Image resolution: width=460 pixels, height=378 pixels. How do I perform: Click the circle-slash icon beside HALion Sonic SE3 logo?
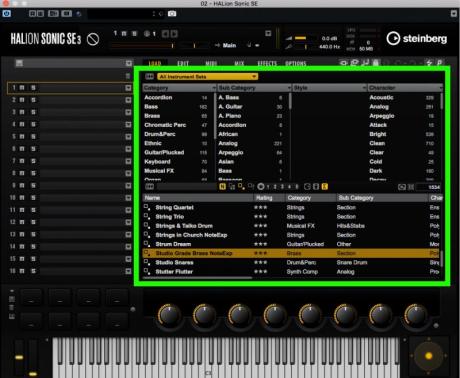click(x=93, y=39)
